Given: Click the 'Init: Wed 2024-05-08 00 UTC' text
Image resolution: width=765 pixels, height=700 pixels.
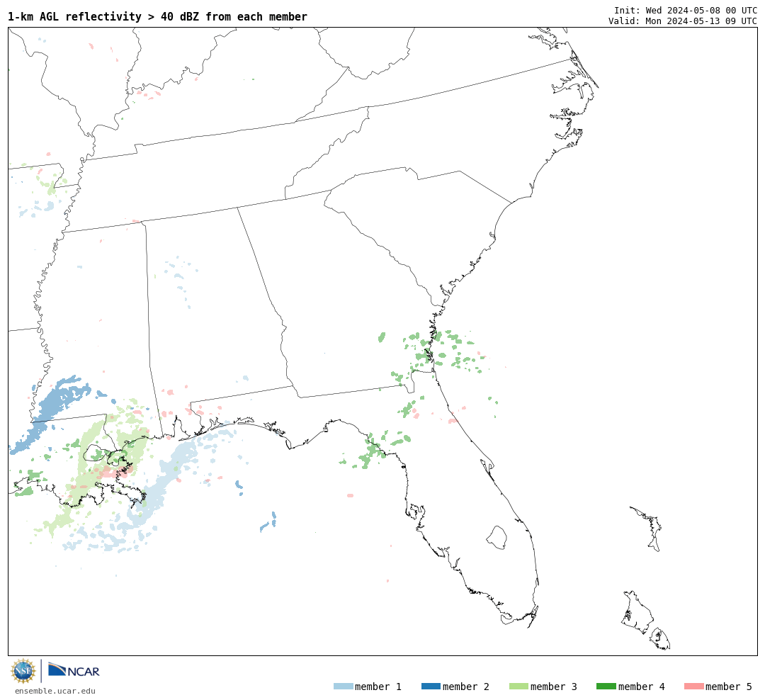Looking at the screenshot, I should tap(686, 10).
